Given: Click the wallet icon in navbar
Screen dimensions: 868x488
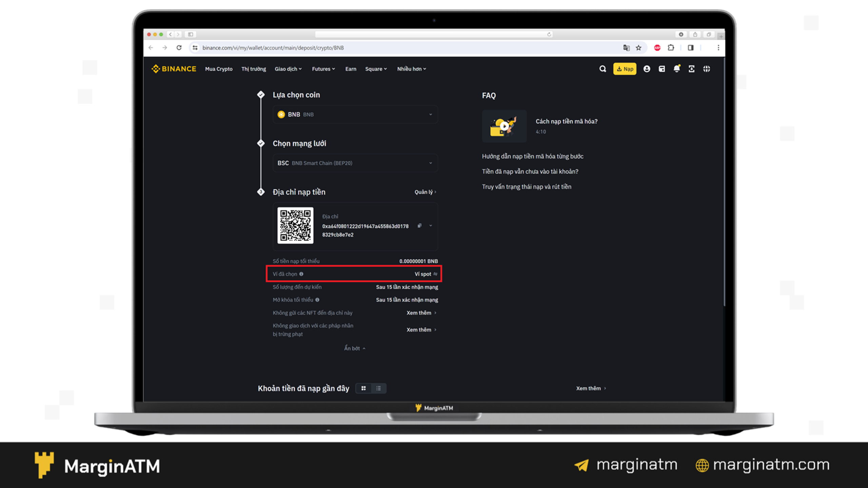Looking at the screenshot, I should coord(662,68).
